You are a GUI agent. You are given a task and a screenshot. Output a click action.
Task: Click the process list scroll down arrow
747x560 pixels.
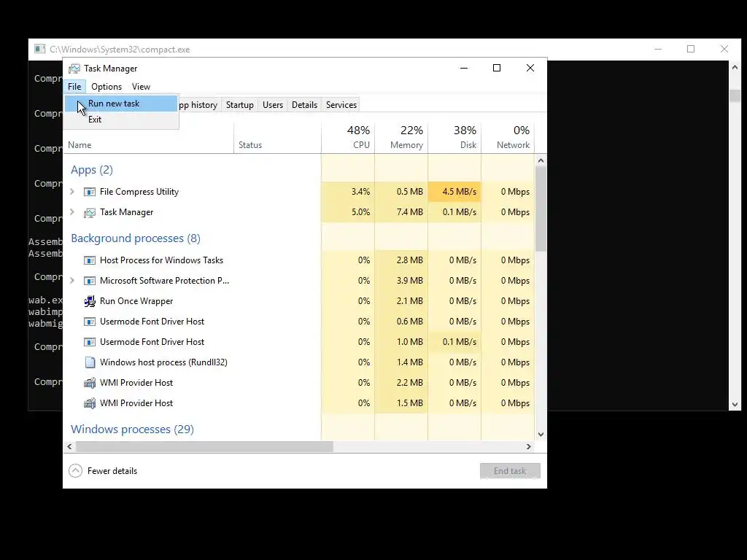coord(541,435)
